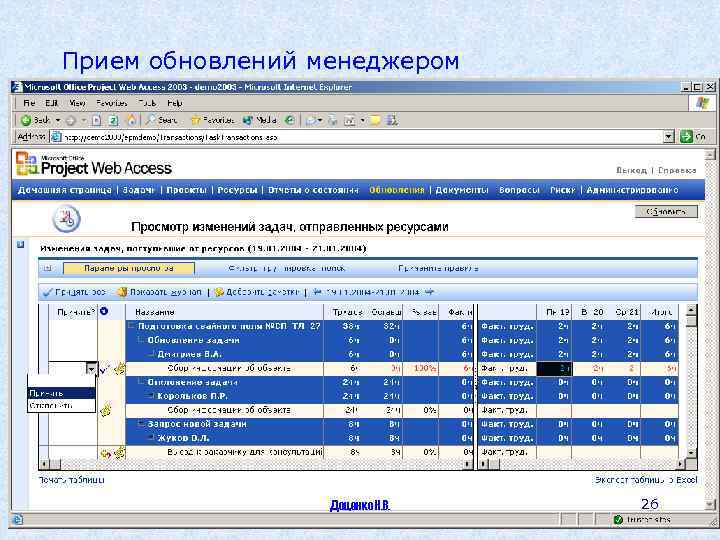Click the History icon in toolbar
The image size is (720, 540).
[290, 120]
